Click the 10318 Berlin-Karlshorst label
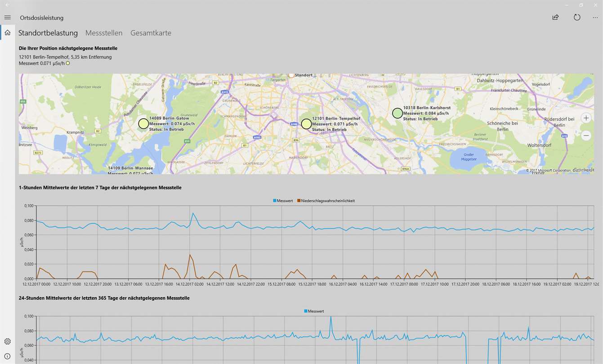 coord(427,108)
